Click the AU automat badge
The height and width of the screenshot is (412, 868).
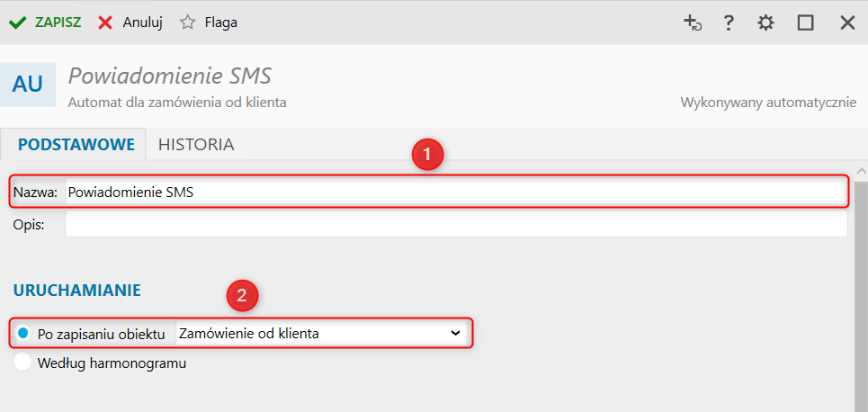[x=28, y=85]
